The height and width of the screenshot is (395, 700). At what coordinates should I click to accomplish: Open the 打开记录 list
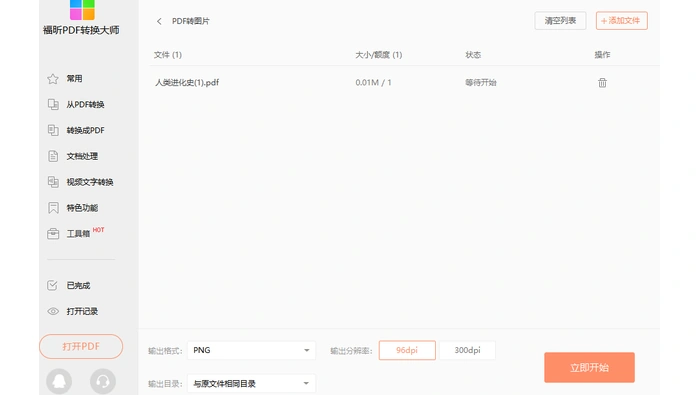(x=81, y=311)
